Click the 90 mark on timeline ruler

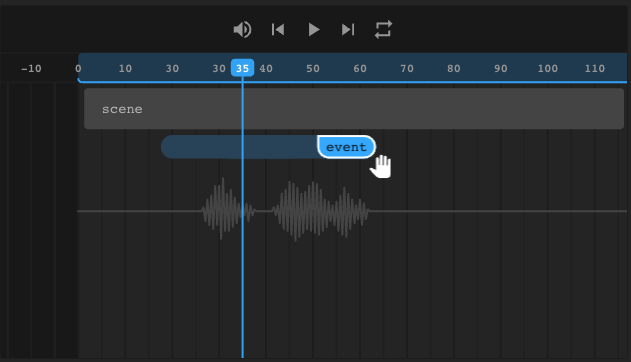tap(501, 68)
